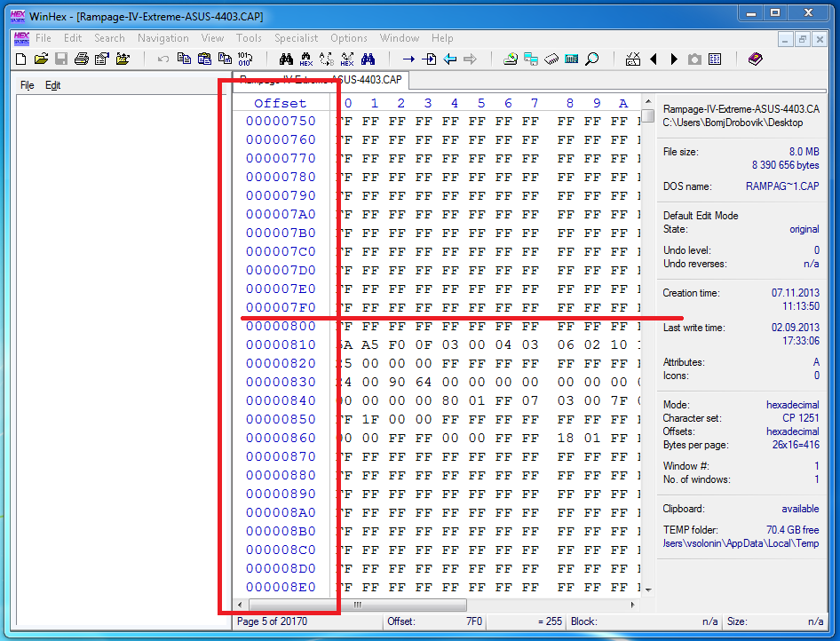Open the Specialist menu
Image resolution: width=840 pixels, height=641 pixels.
click(x=297, y=38)
